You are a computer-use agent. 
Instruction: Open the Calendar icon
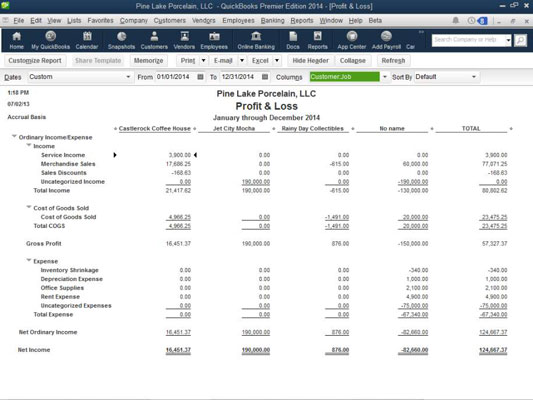[87, 40]
